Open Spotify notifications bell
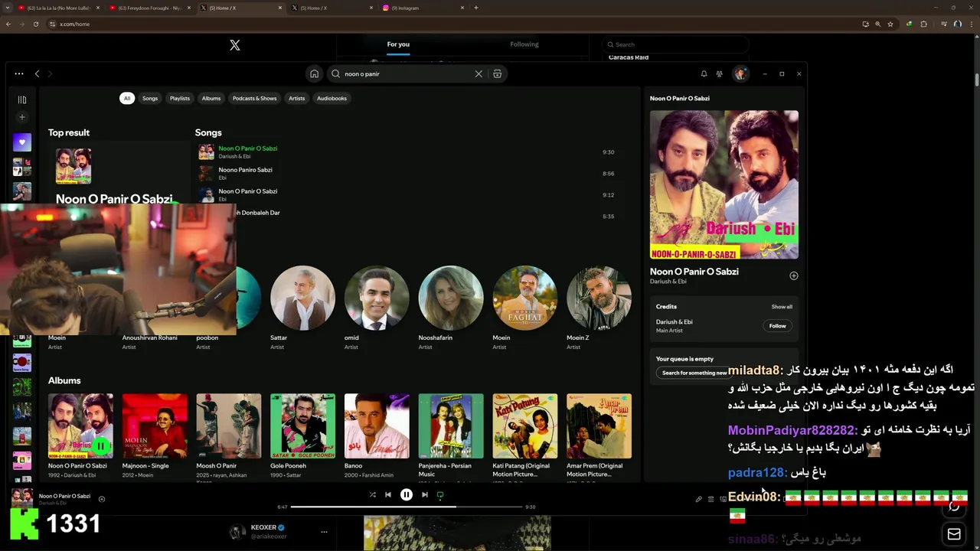The height and width of the screenshot is (551, 980). coord(704,74)
